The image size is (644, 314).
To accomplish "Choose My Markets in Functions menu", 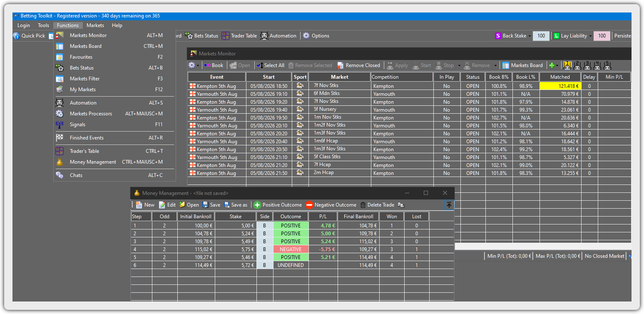I will tap(114, 90).
